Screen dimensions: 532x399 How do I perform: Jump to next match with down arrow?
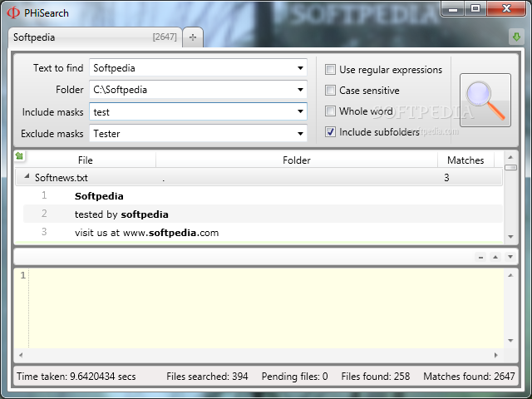510,257
